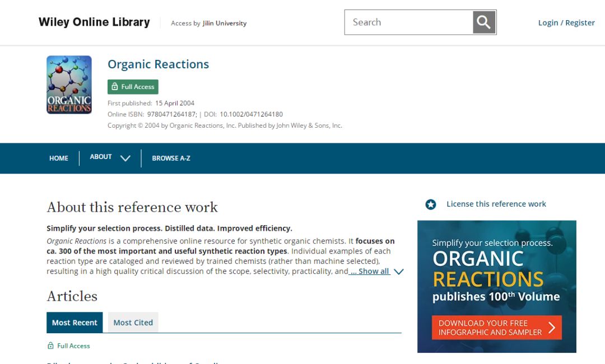
Task: Click inside the Search input field
Action: [409, 22]
